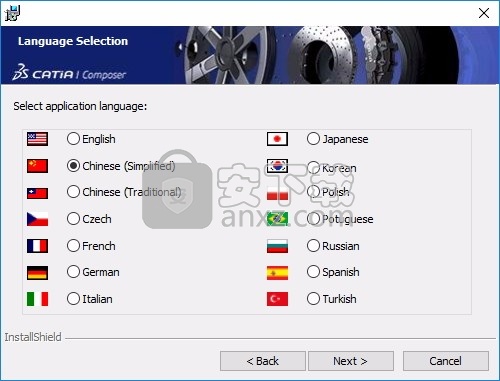Click the Russian flag icon

pos(277,246)
